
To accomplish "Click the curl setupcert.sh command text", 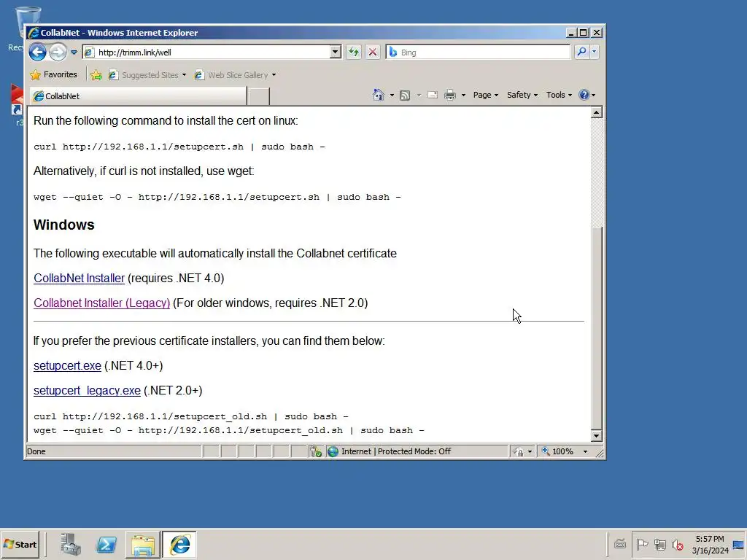I will coord(179,147).
